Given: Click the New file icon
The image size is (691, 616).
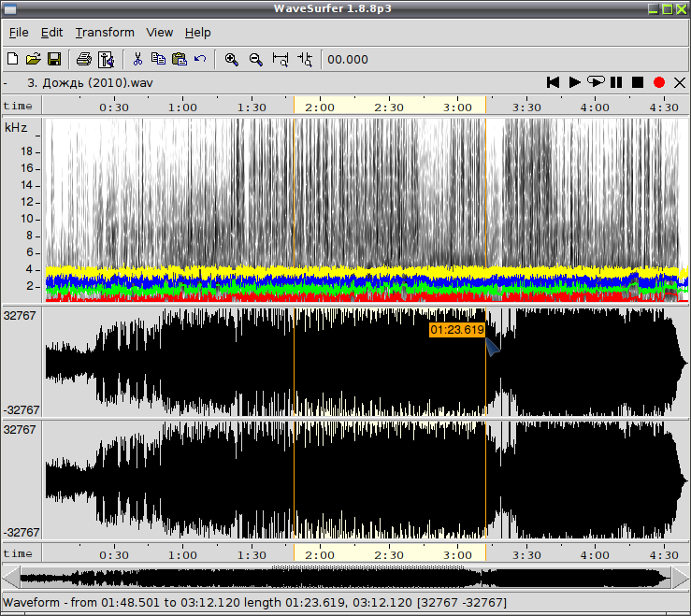Looking at the screenshot, I should tap(12, 59).
